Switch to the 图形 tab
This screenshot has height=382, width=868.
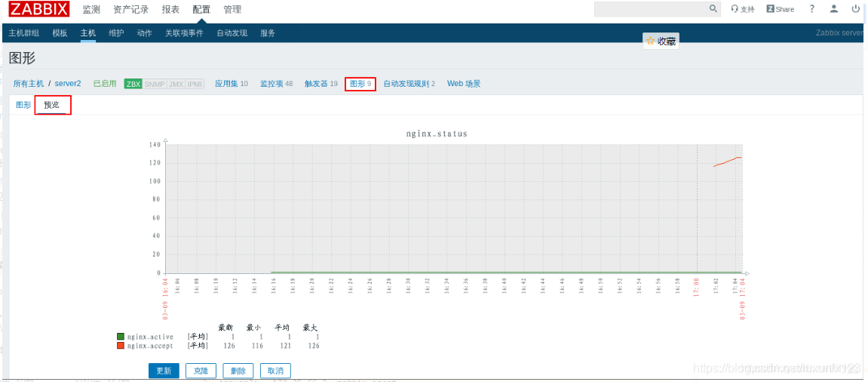[23, 104]
